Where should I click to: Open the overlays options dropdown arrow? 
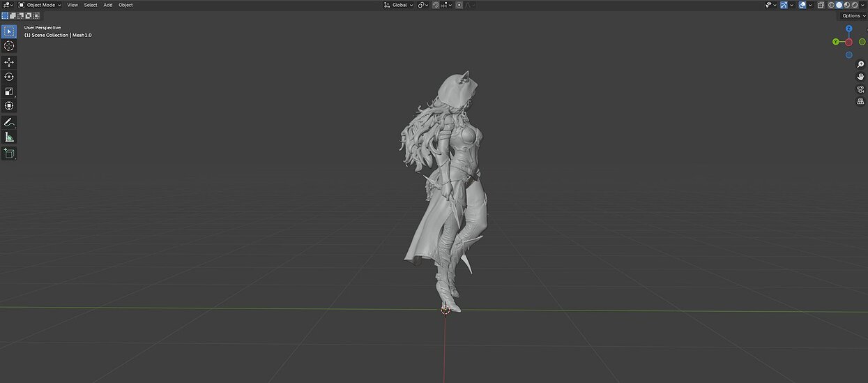pos(810,5)
